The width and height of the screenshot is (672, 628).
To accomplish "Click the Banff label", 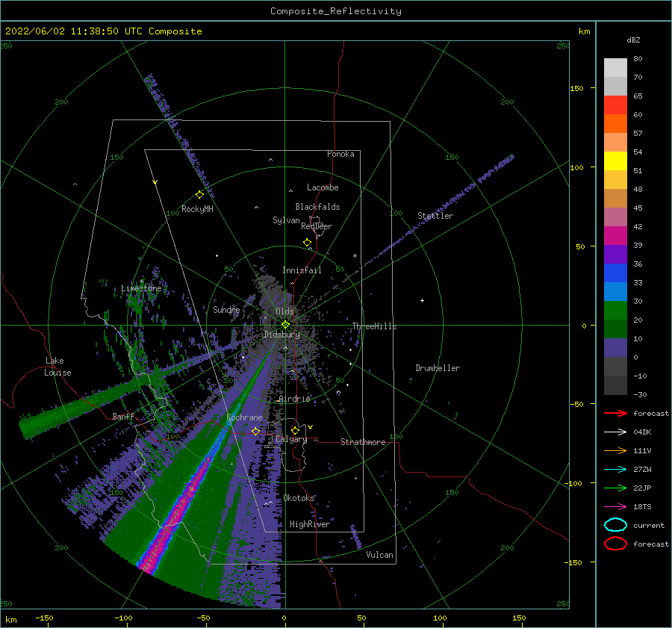I will point(123,416).
